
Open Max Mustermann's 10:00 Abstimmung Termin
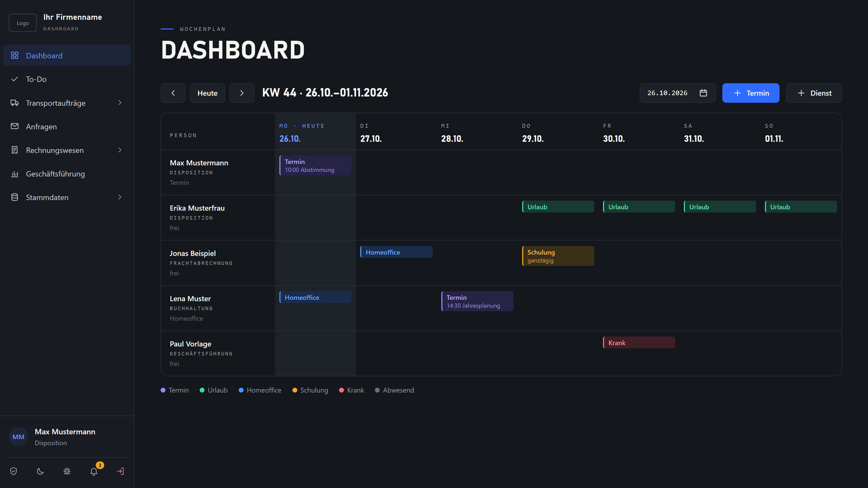click(x=315, y=165)
